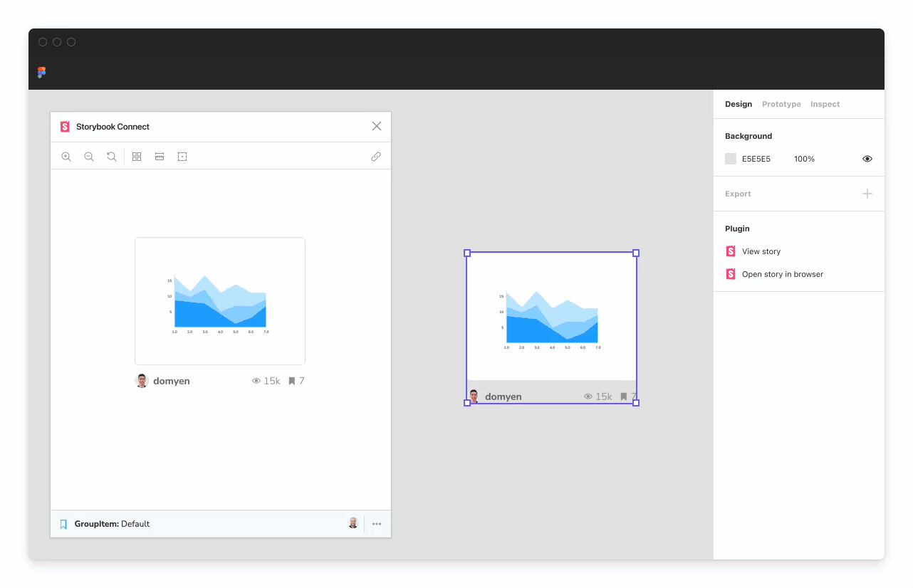Open the grid layout view icon
The image size is (913, 588).
pyautogui.click(x=136, y=156)
